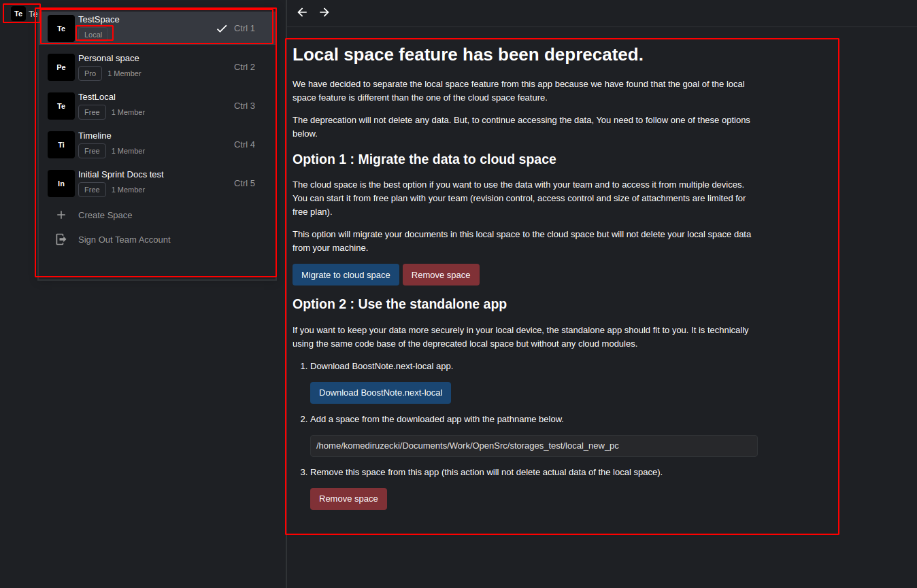
Task: Click the Local badge on TestSpace
Action: [94, 35]
